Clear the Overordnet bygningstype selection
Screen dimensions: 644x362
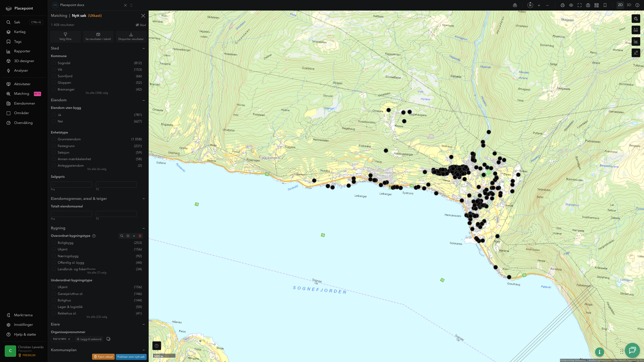tap(134, 236)
